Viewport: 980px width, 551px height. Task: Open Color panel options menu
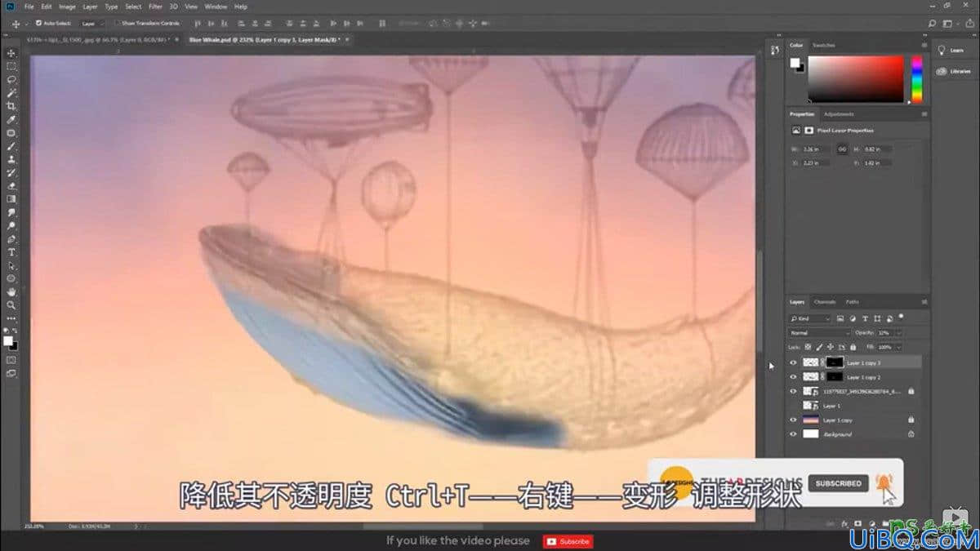pyautogui.click(x=924, y=46)
